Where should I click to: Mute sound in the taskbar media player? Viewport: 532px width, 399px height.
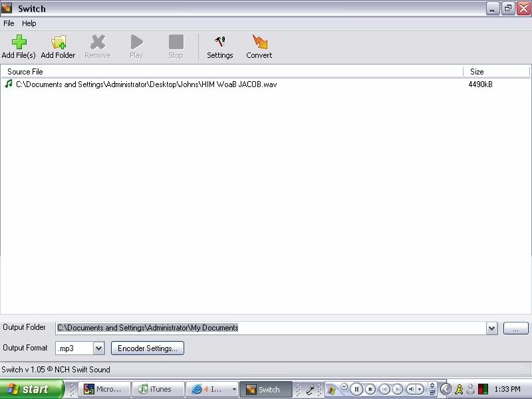411,389
